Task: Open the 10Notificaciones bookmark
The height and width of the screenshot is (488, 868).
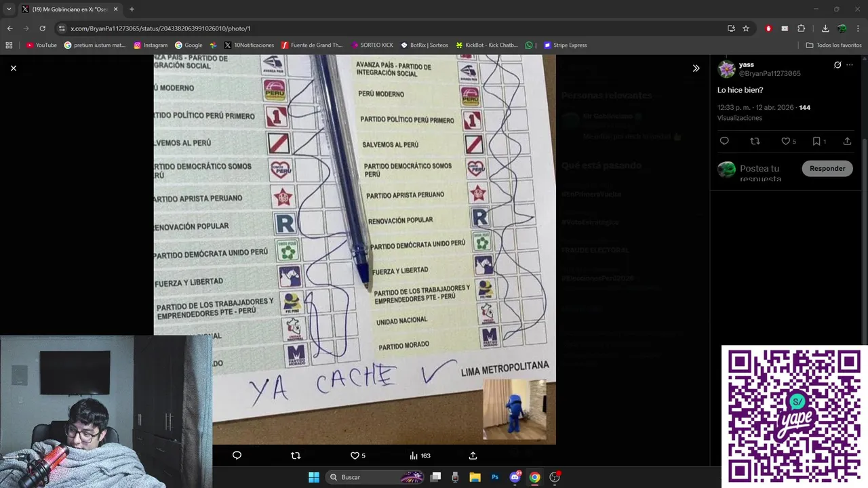Action: pos(249,45)
